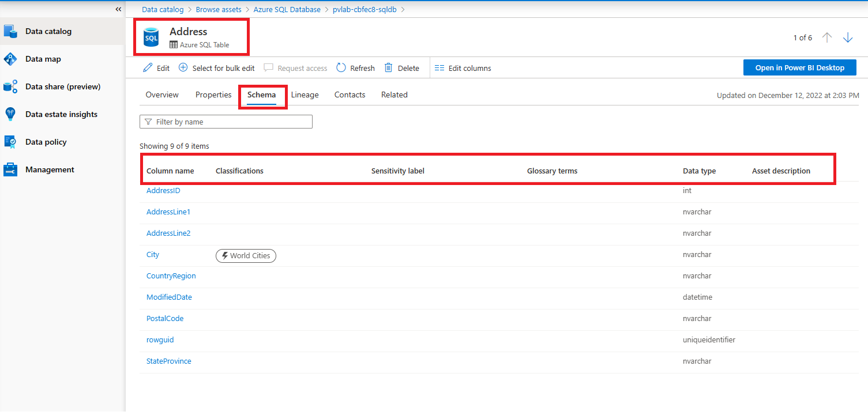The image size is (868, 415).
Task: Click the Filter by name field
Action: (226, 122)
